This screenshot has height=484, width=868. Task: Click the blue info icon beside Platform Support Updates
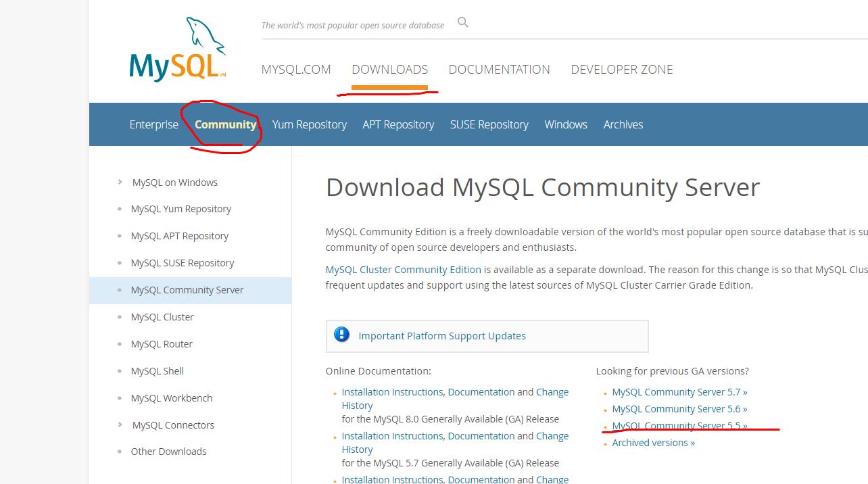click(342, 335)
